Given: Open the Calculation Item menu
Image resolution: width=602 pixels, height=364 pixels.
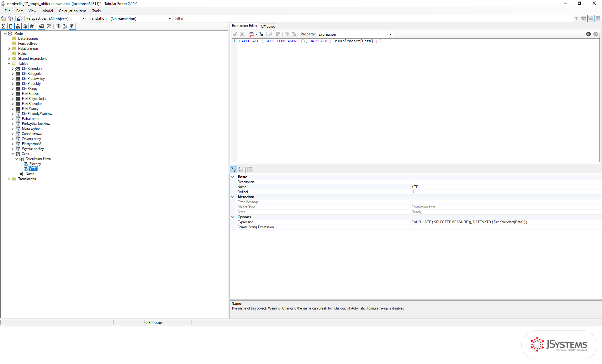Looking at the screenshot, I should click(x=72, y=11).
